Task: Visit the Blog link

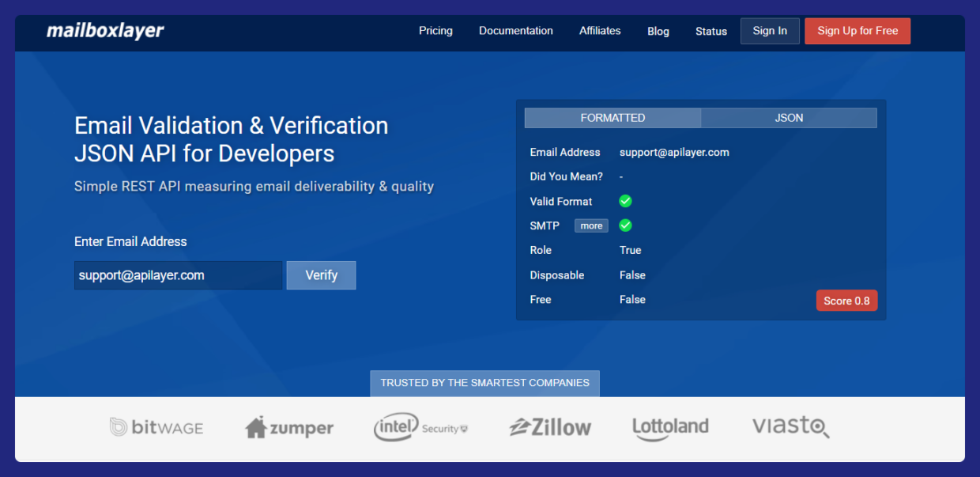Action: pyautogui.click(x=658, y=32)
